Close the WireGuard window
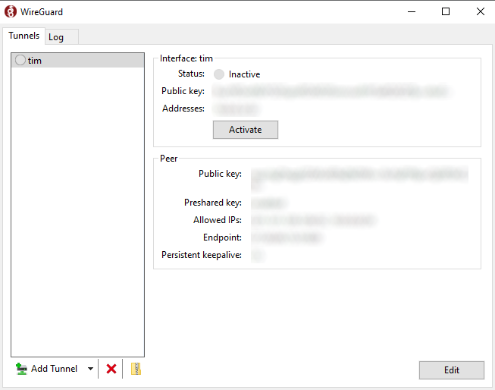The image size is (495, 390). click(x=480, y=11)
